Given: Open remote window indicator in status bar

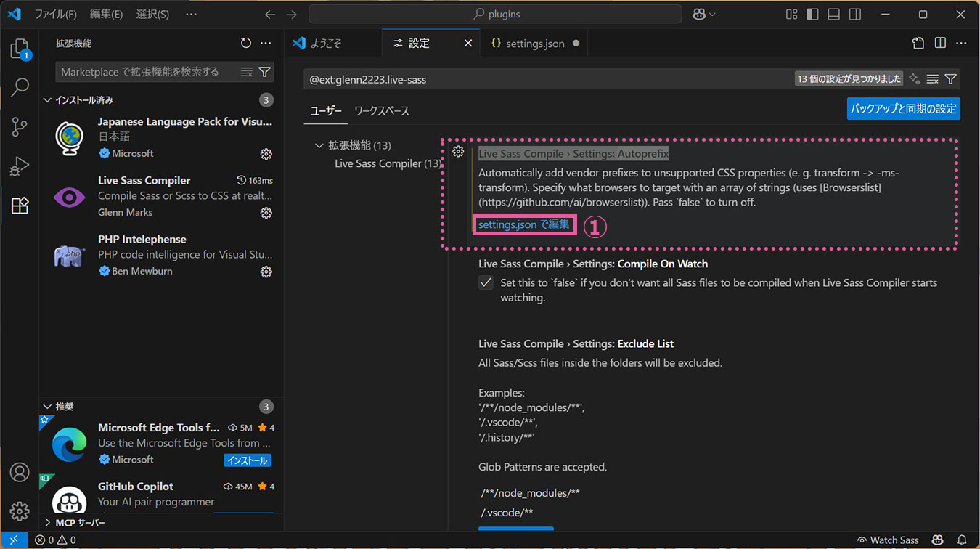Looking at the screenshot, I should click(14, 540).
